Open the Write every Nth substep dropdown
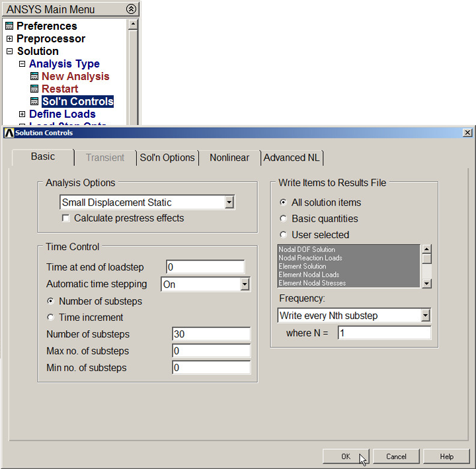Screen dimensions: 476x469 click(425, 316)
